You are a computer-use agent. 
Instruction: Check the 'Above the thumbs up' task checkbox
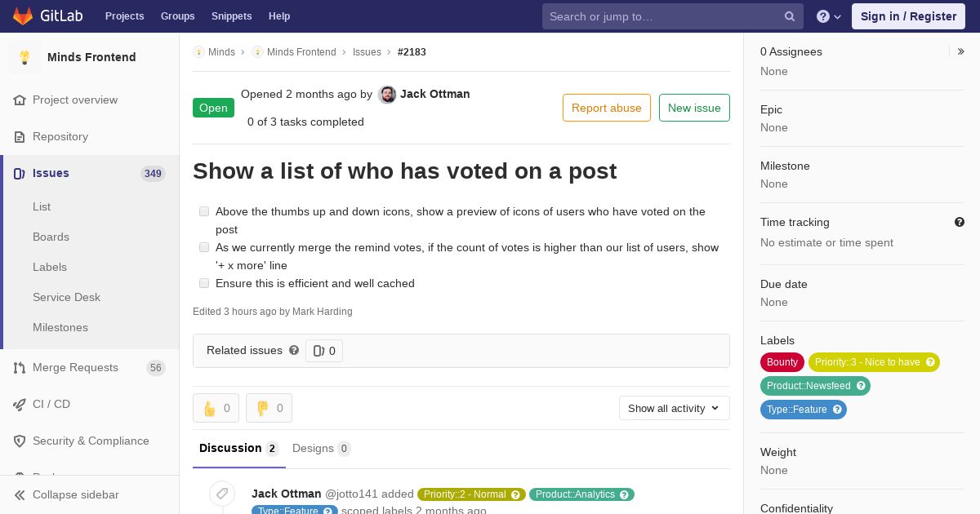pyautogui.click(x=204, y=211)
